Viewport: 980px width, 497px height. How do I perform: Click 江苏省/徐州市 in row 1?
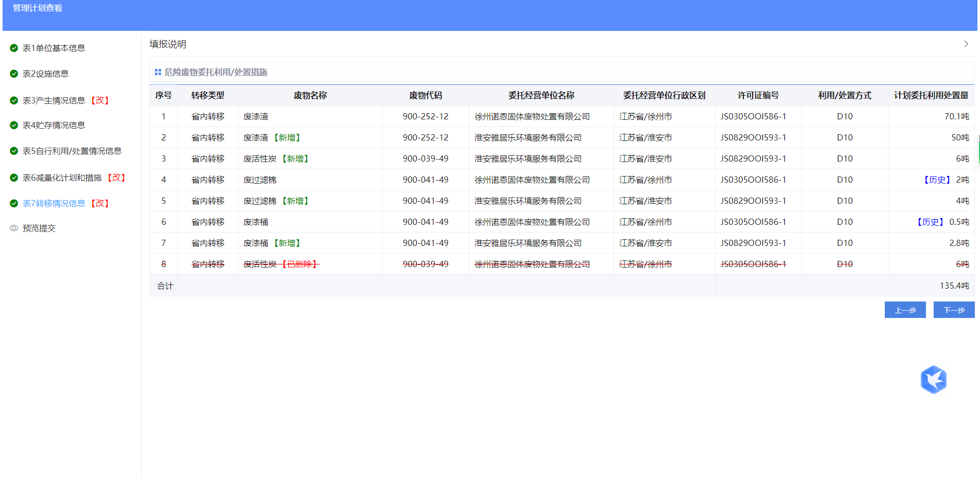pyautogui.click(x=645, y=116)
